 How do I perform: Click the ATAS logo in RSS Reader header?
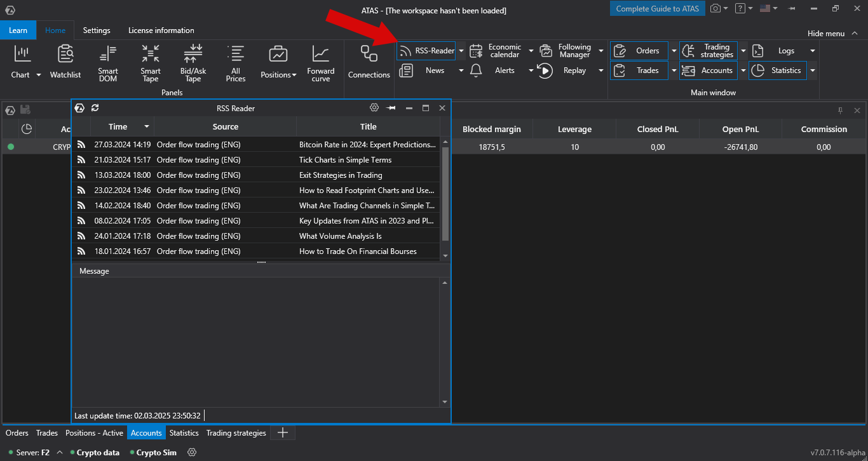coord(80,108)
